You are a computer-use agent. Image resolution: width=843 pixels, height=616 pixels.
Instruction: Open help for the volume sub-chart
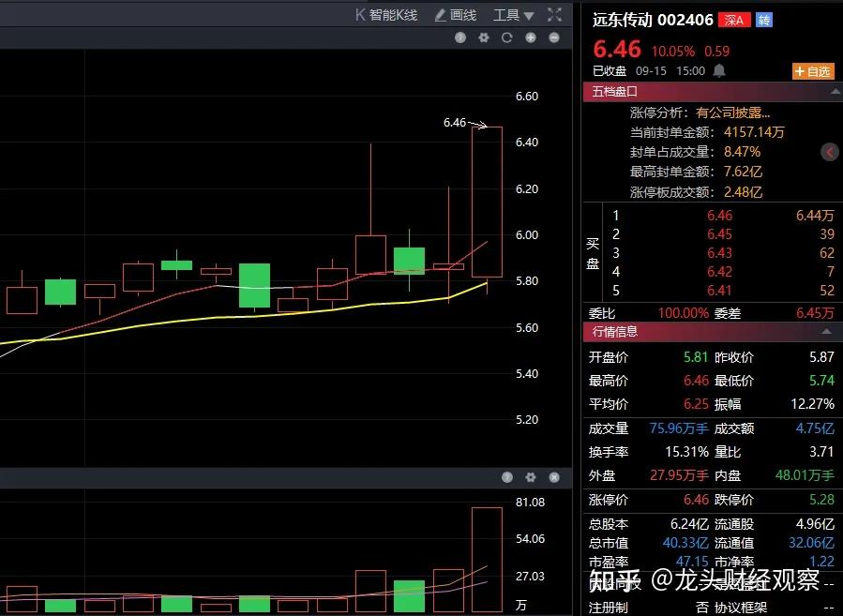tap(507, 477)
